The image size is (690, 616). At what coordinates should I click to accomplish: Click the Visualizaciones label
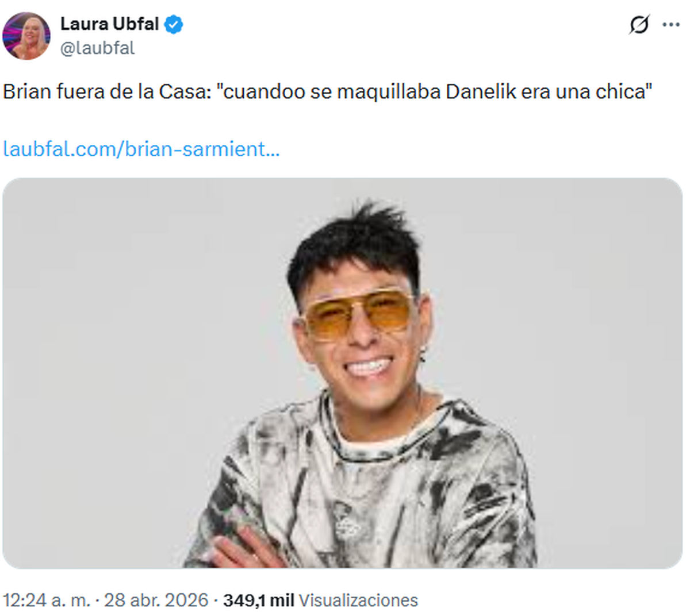[x=358, y=600]
